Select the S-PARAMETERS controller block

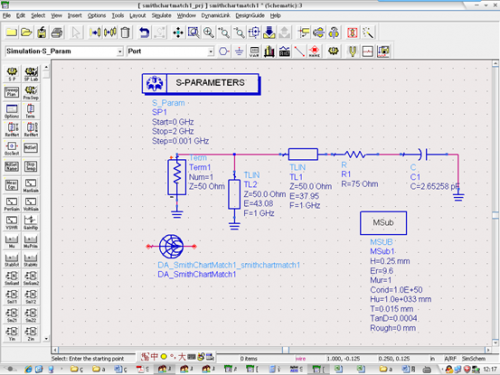(201, 83)
